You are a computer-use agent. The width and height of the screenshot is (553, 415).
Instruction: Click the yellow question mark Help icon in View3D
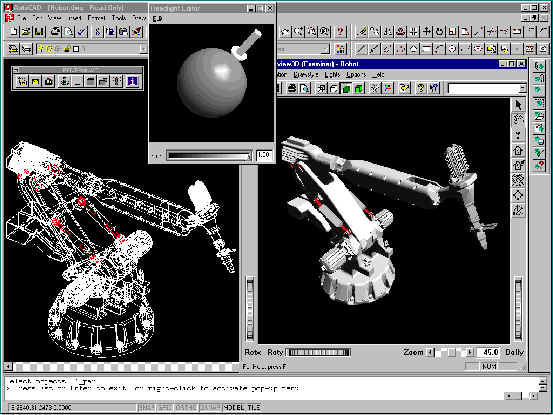[420, 88]
